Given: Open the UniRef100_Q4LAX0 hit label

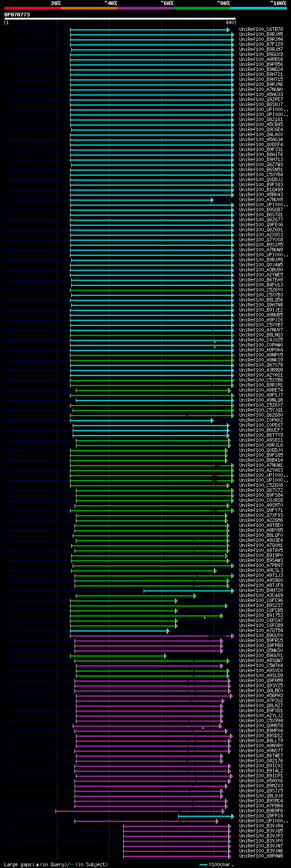Looking at the screenshot, I should coord(261,135).
